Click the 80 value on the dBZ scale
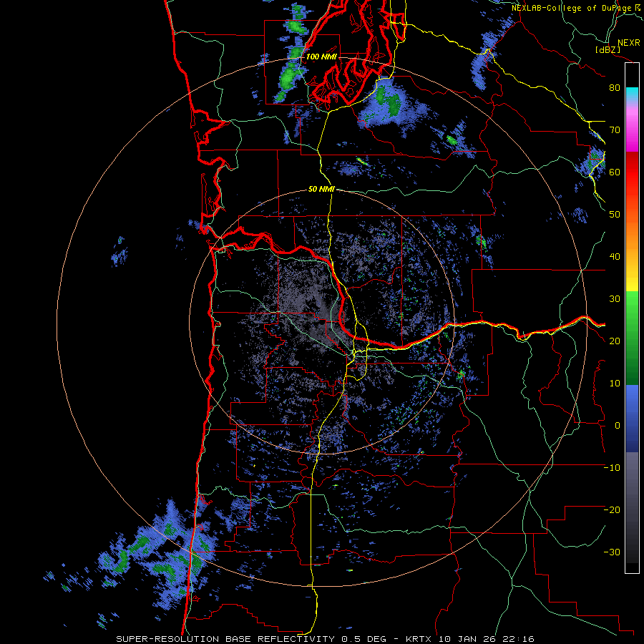The image size is (644, 644). coord(615,88)
